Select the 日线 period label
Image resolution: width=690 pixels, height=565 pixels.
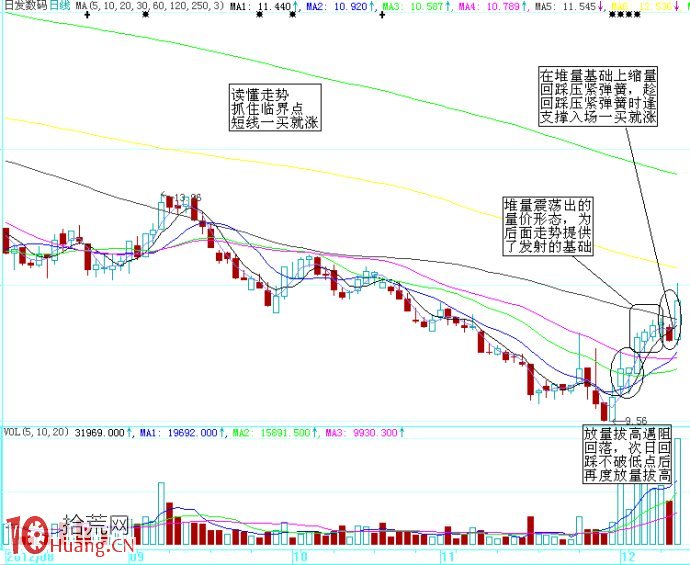pyautogui.click(x=59, y=6)
